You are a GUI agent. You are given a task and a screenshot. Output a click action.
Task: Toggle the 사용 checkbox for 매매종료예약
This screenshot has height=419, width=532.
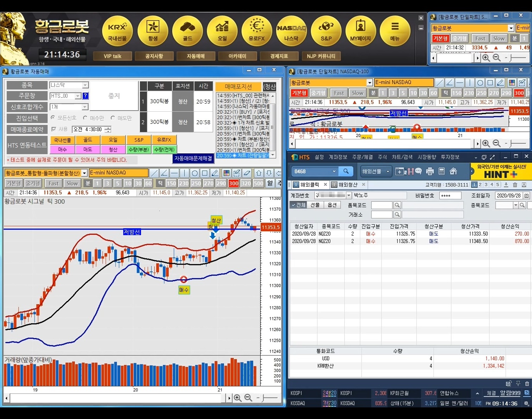[x=54, y=129]
